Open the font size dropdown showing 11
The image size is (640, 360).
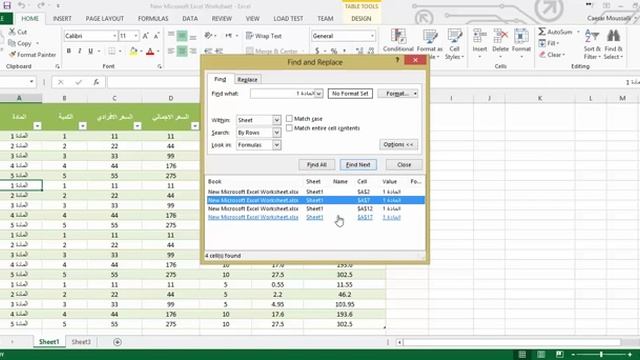(136, 36)
